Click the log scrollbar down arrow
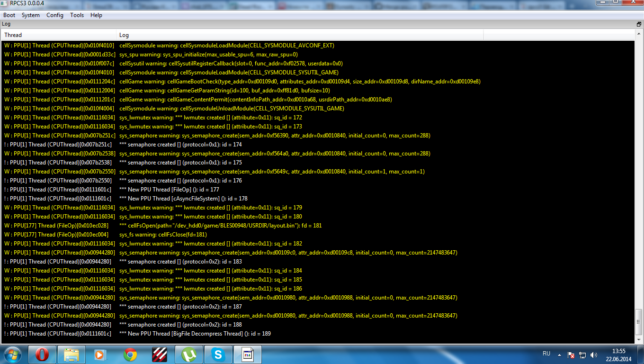Viewport: 644px width, 364px height. click(639, 340)
